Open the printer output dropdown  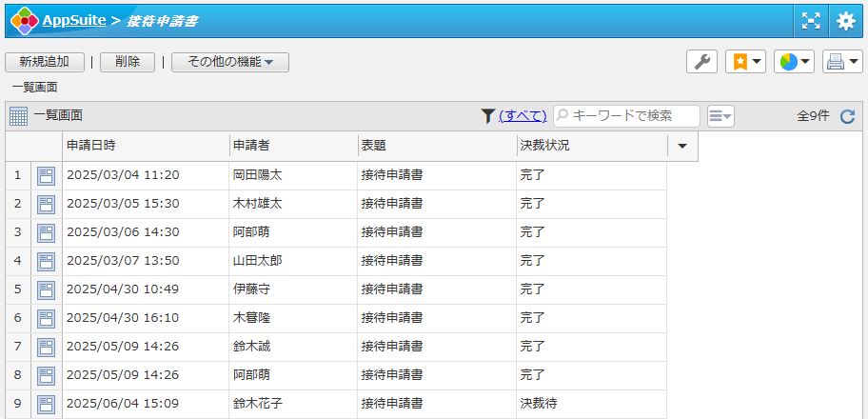click(842, 62)
